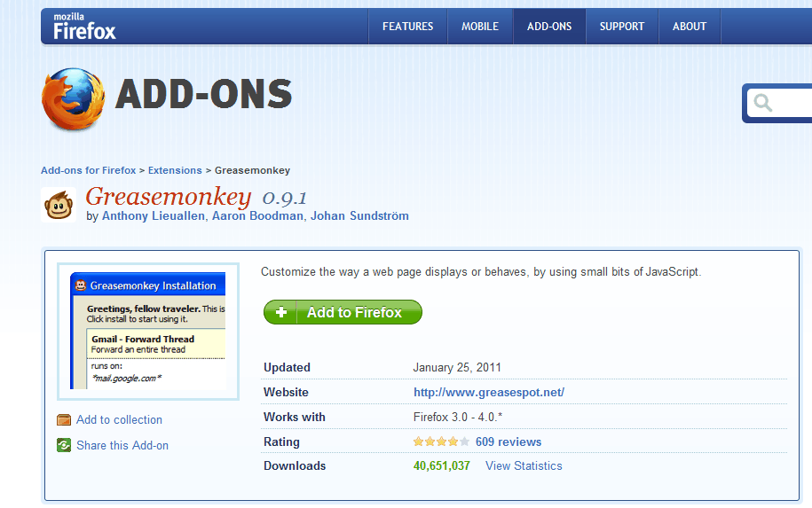
Task: Click the download count 40,651,037
Action: tap(441, 465)
